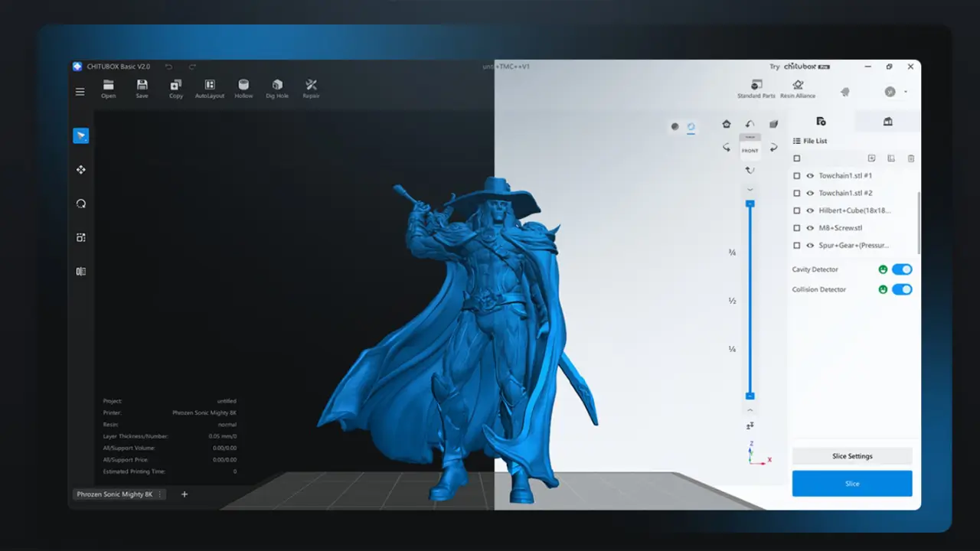Switch to solid shading view mode
The width and height of the screenshot is (980, 551).
coord(675,127)
